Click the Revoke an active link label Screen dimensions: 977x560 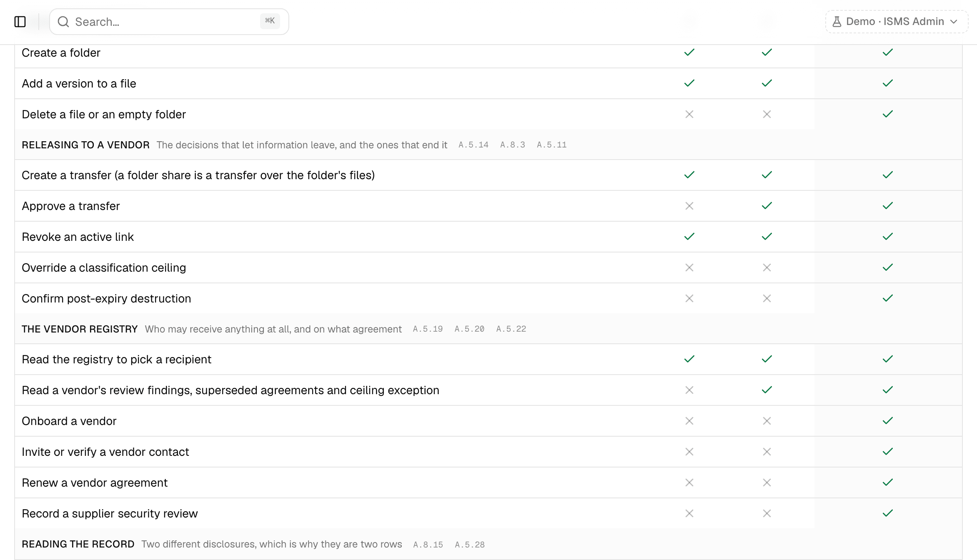[78, 237]
